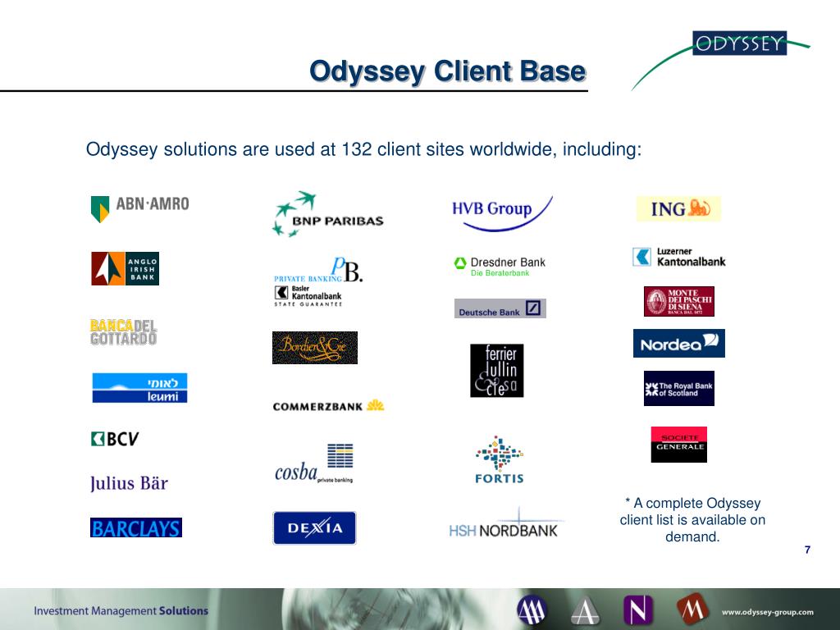The width and height of the screenshot is (840, 630).
Task: Select slide page number 7
Action: click(x=807, y=550)
